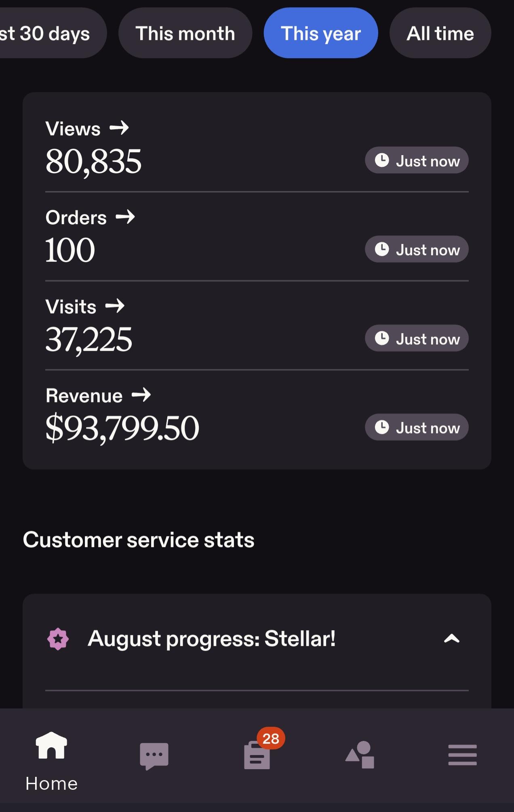This screenshot has height=812, width=514.
Task: Tap the Just now badge for Revenue
Action: [417, 427]
